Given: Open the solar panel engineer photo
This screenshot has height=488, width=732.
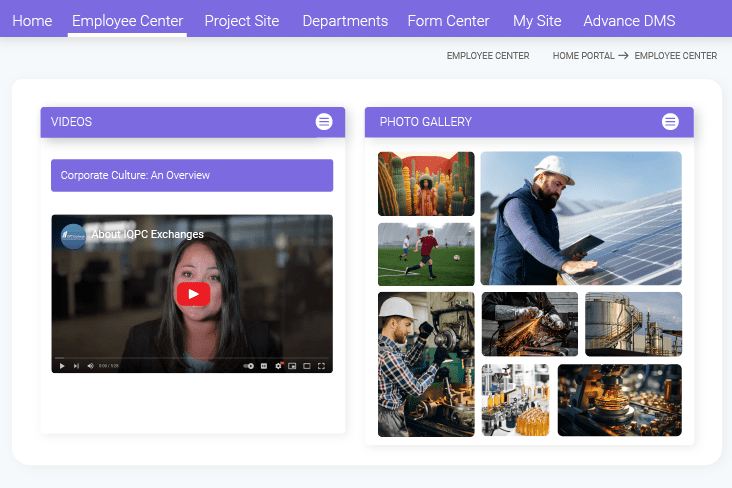Looking at the screenshot, I should tap(581, 218).
